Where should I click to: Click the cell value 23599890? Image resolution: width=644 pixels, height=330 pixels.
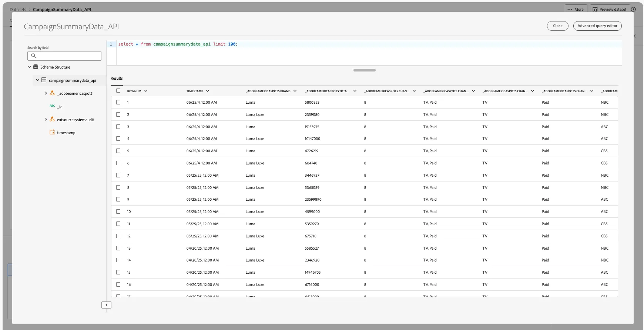tap(313, 199)
